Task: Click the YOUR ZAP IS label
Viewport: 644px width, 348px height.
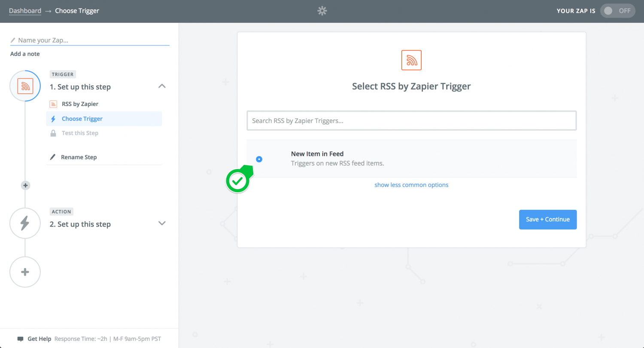Action: point(576,11)
